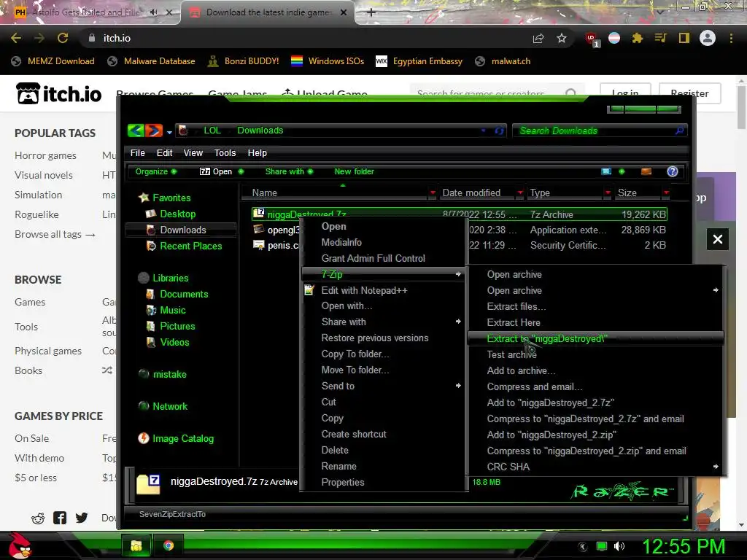This screenshot has width=747, height=560.
Task: Click the Chrome reload page icon
Action: [63, 38]
